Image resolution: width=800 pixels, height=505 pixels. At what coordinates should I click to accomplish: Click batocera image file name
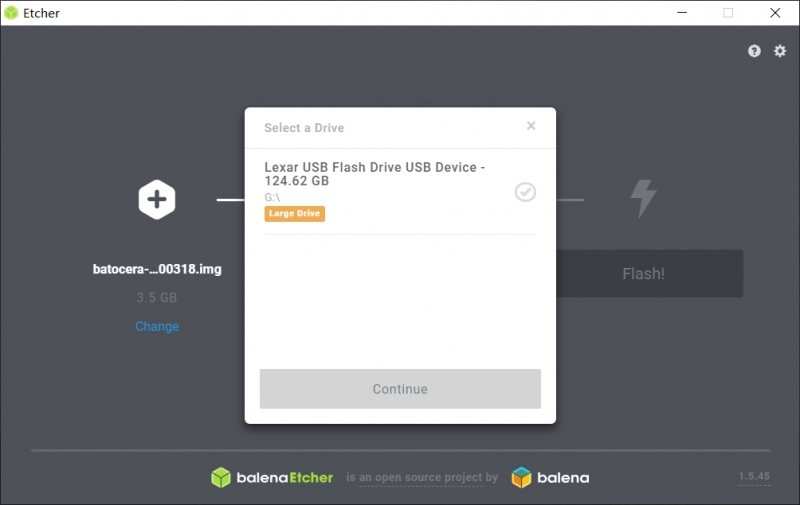[x=157, y=269]
